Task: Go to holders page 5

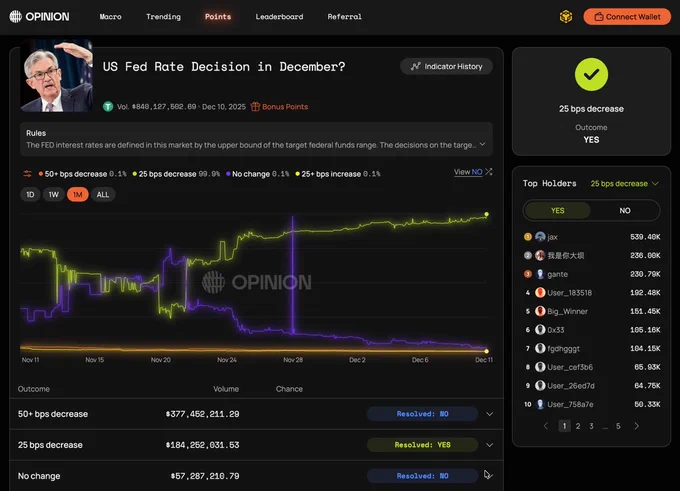Action: click(618, 426)
